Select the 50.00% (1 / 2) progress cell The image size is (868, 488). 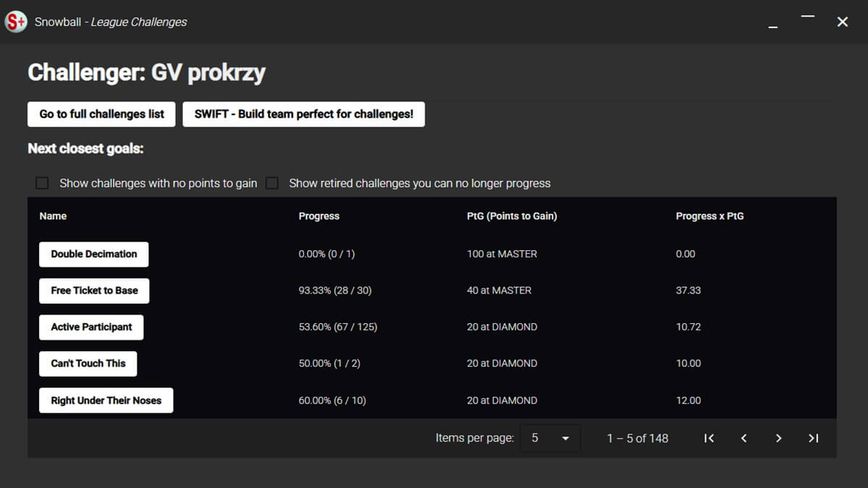click(x=329, y=364)
